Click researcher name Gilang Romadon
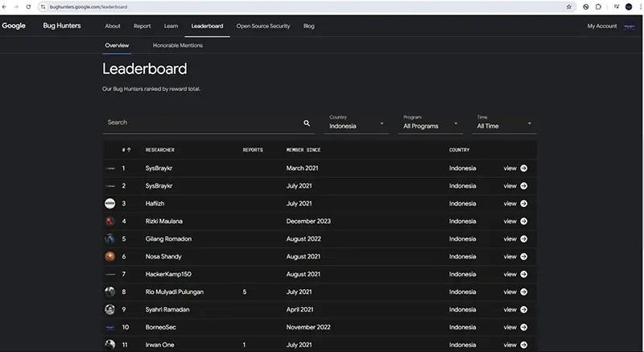 168,238
